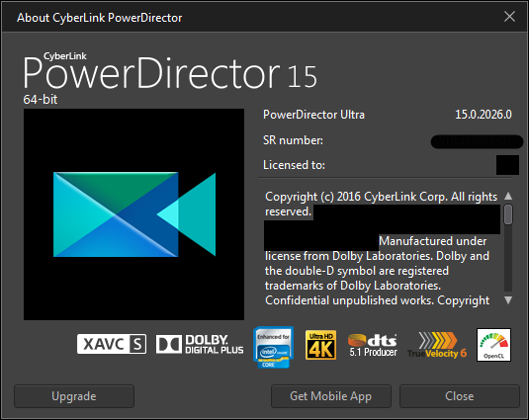Click the PowerDirector camera logo image

tap(133, 214)
